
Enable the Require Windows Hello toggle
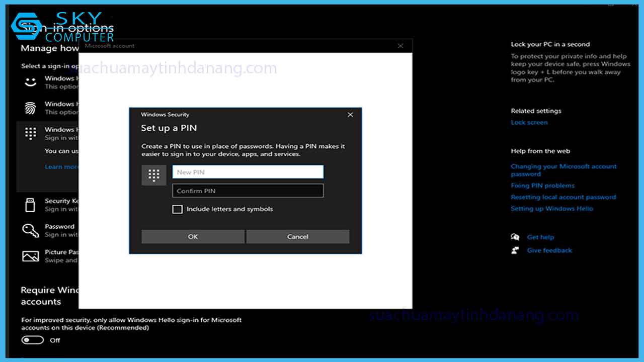32,340
